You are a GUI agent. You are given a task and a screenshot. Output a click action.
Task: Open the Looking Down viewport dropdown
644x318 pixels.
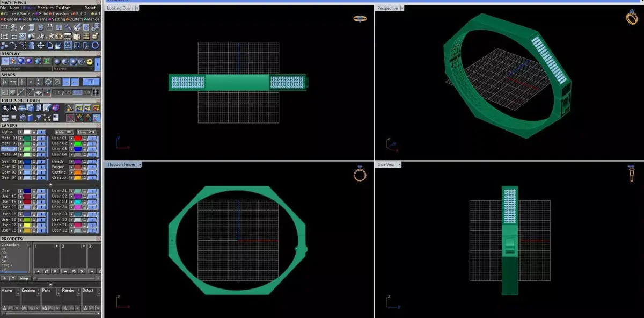tap(137, 8)
